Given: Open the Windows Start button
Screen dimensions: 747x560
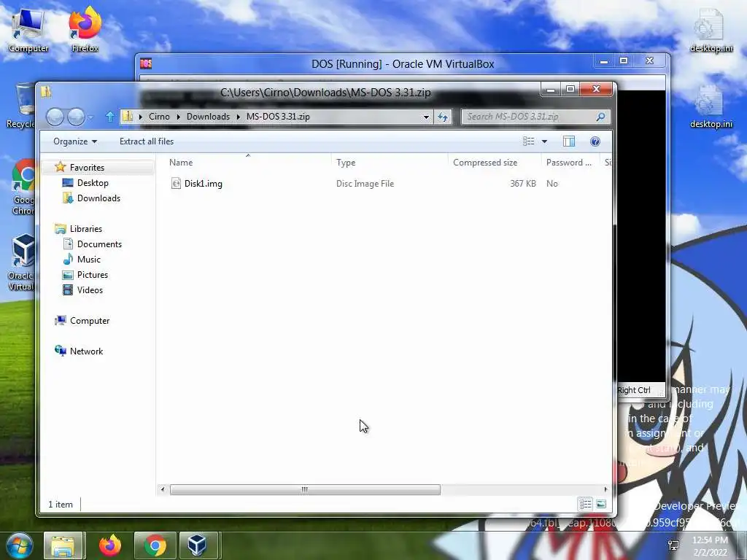Looking at the screenshot, I should click(x=19, y=545).
